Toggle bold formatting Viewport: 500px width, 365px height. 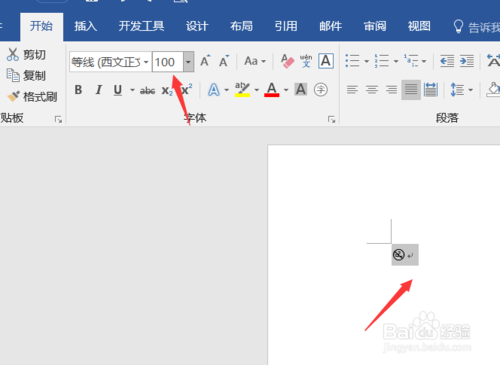tap(78, 90)
